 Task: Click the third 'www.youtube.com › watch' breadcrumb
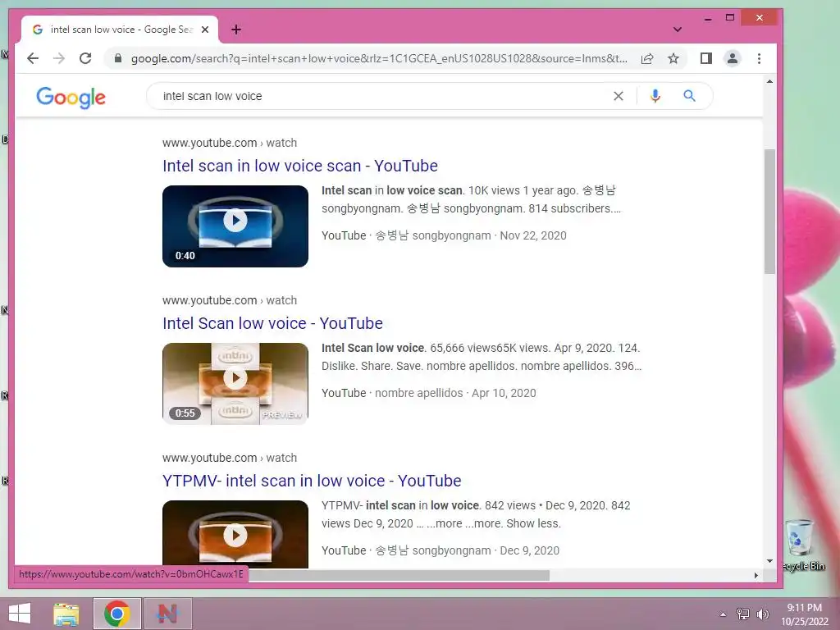[x=230, y=458]
